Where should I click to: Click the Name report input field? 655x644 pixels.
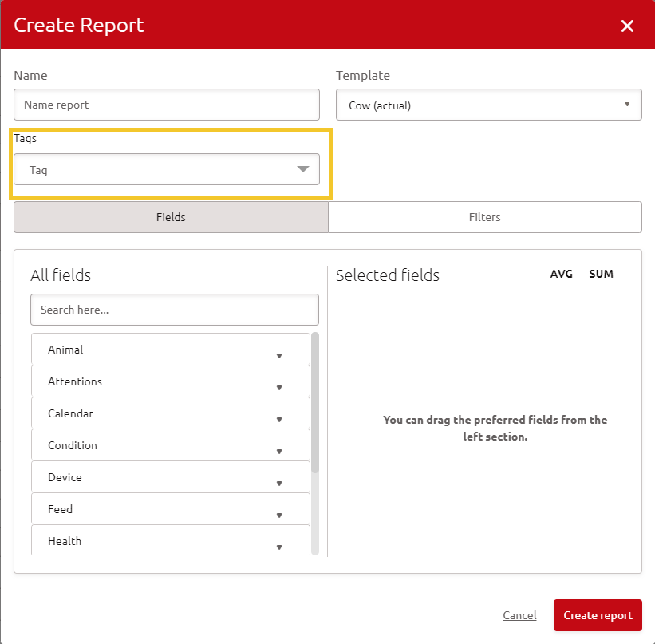coord(167,105)
